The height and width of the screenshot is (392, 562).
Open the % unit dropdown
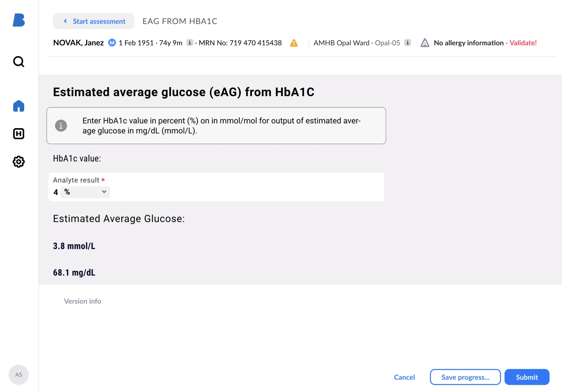(85, 192)
